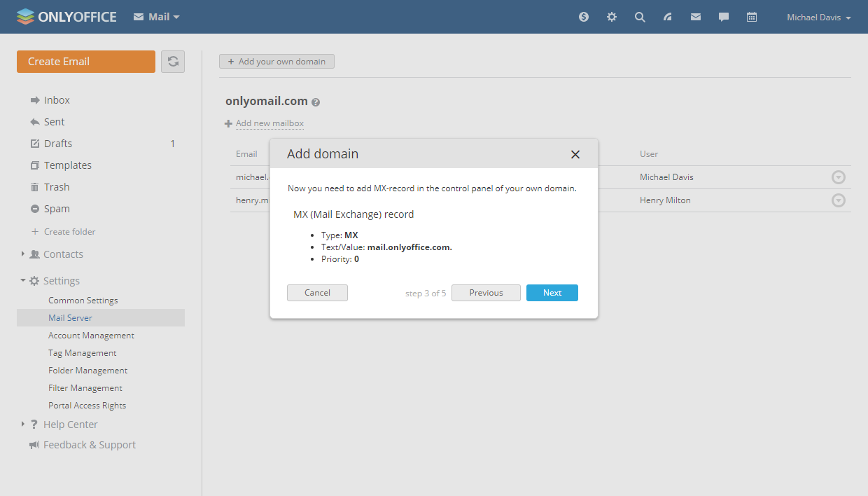The height and width of the screenshot is (496, 868).
Task: Click the ONLYOFFICE logo
Action: [x=66, y=17]
